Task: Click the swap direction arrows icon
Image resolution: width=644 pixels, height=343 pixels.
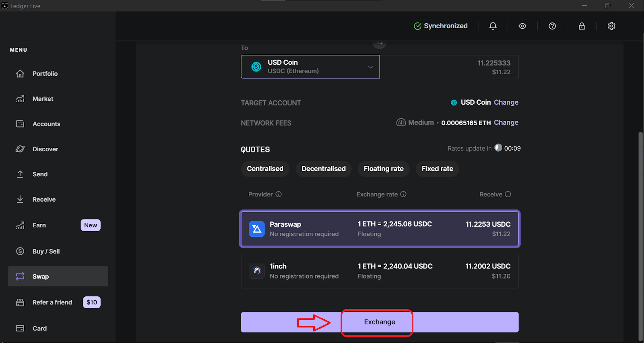Action: coord(380,43)
